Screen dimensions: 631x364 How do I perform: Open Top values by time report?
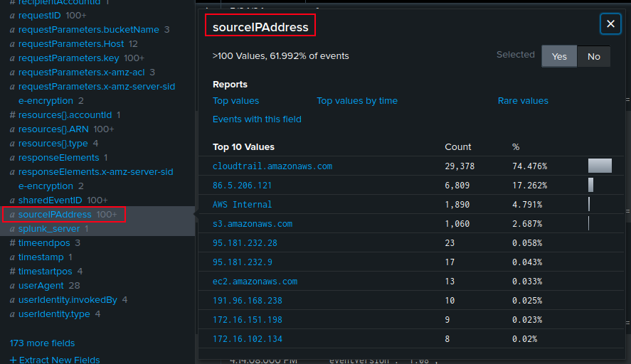(x=356, y=101)
